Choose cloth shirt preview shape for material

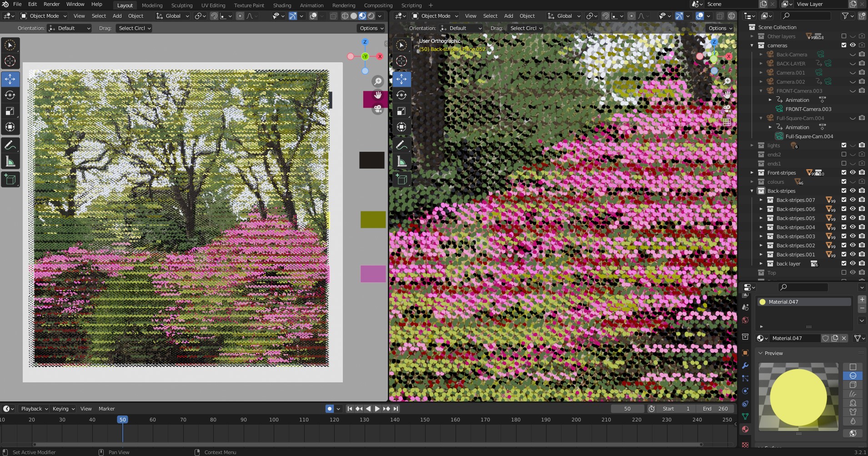(x=853, y=412)
